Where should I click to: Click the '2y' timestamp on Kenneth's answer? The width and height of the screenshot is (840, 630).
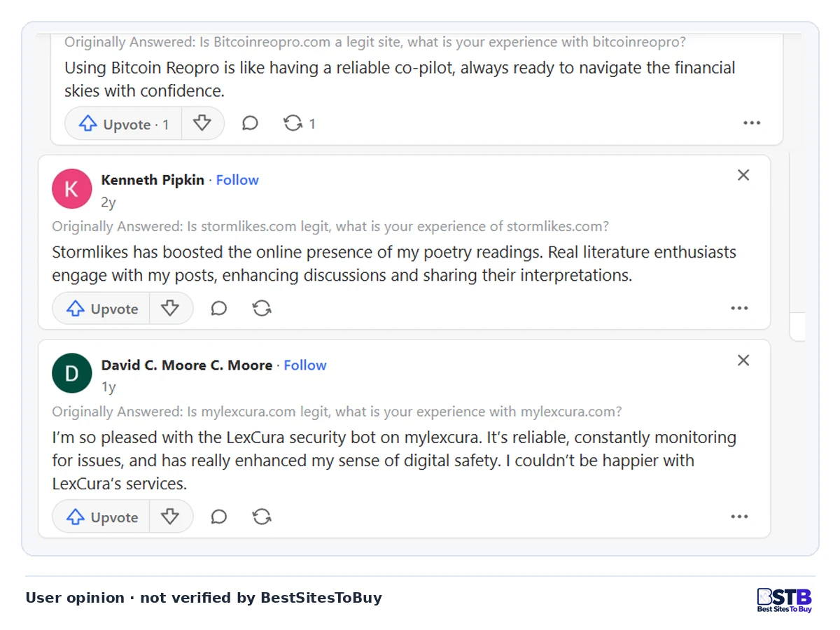(108, 202)
